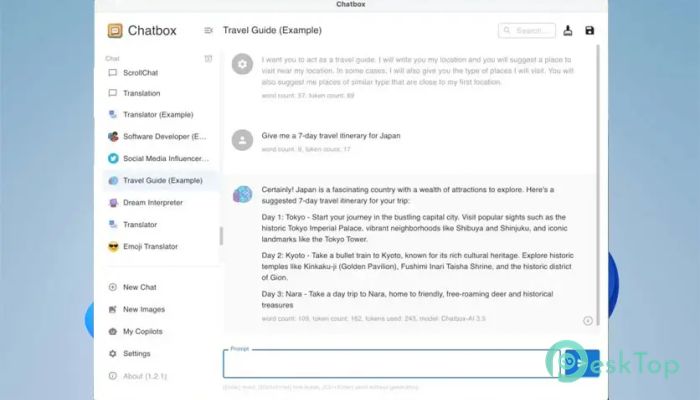Click the conversation vertical scrollbar
This screenshot has height=400, width=700.
[598, 185]
